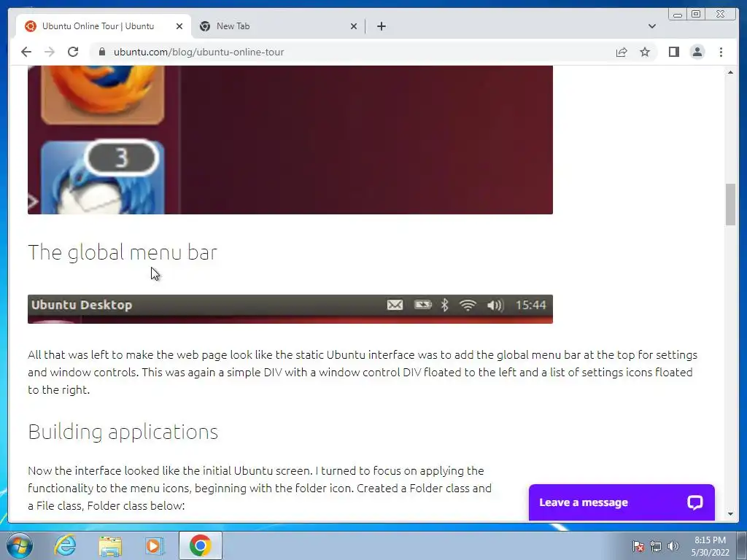Reload the Ubuntu Online Tour page
Image resolution: width=747 pixels, height=560 pixels.
point(73,52)
